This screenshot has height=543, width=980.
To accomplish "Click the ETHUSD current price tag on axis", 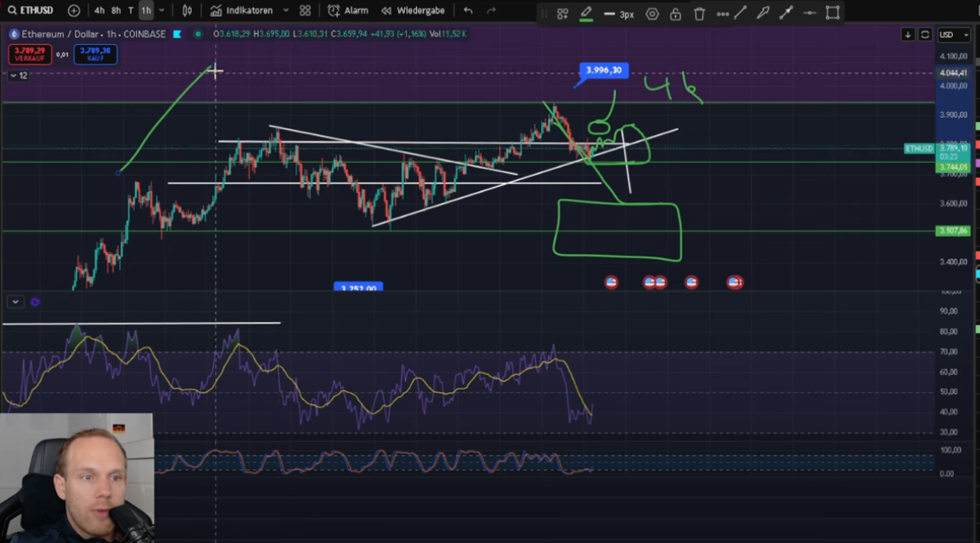I will click(920, 148).
